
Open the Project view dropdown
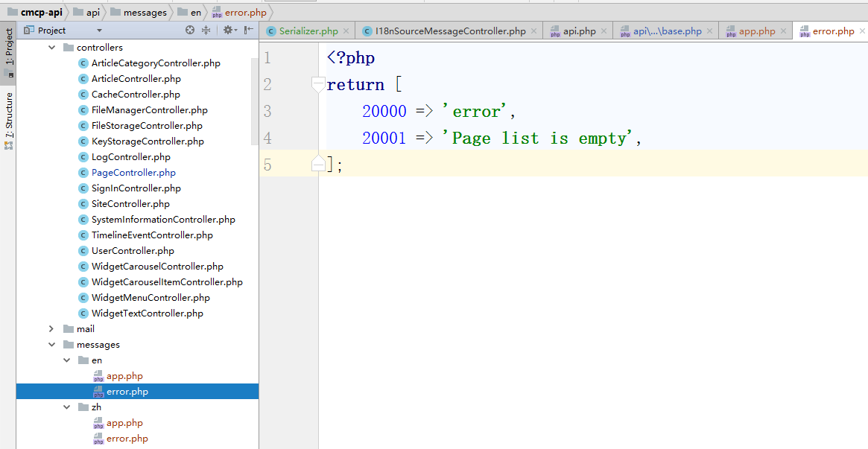click(x=99, y=31)
